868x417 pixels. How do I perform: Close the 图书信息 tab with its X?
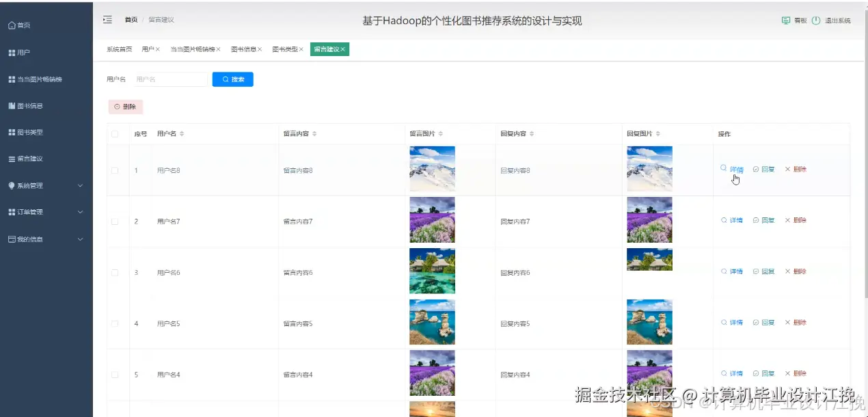click(x=260, y=49)
